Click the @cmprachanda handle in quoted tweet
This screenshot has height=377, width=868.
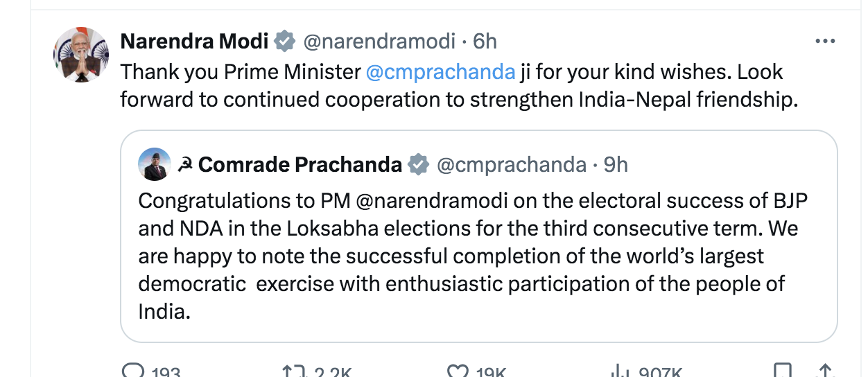[511, 164]
